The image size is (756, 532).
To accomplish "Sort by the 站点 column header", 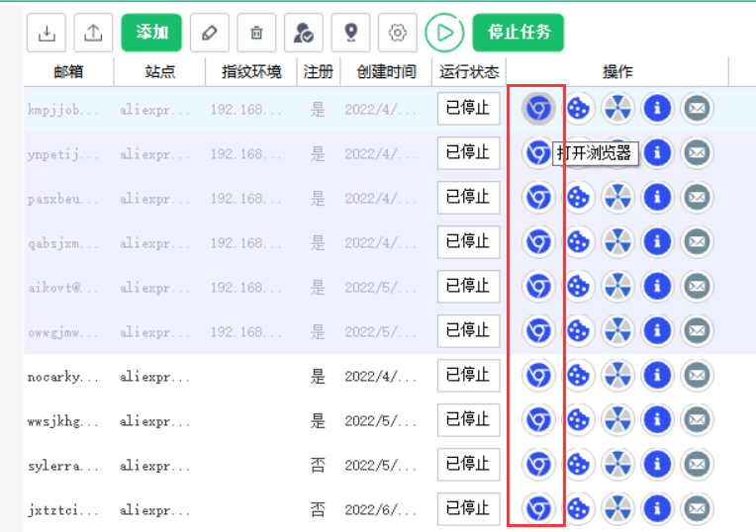I will coord(159,72).
